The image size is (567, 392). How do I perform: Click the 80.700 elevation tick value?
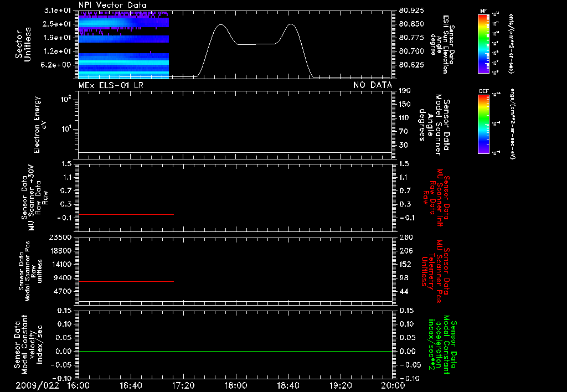pyautogui.click(x=411, y=51)
